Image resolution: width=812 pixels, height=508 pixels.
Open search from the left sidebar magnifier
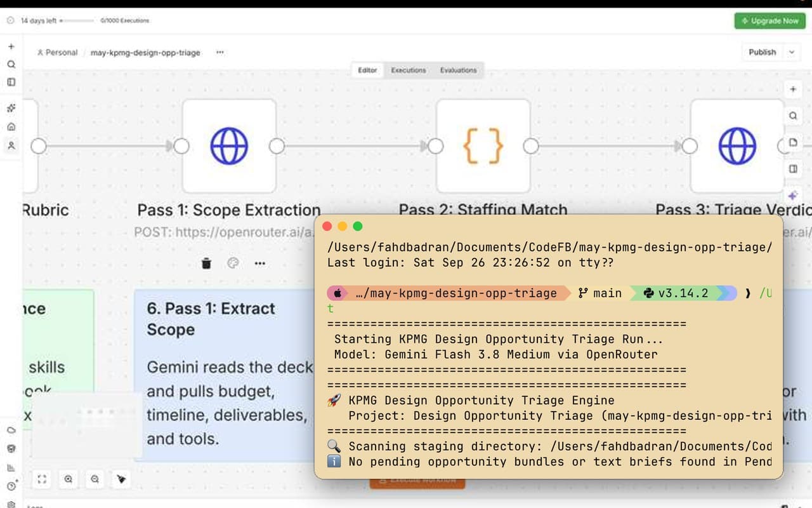click(11, 64)
